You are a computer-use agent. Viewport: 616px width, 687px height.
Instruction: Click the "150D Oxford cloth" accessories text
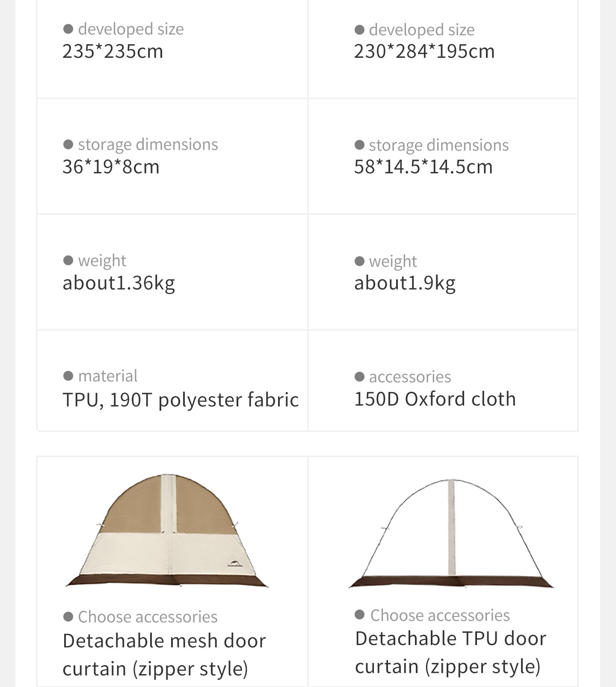tap(435, 399)
